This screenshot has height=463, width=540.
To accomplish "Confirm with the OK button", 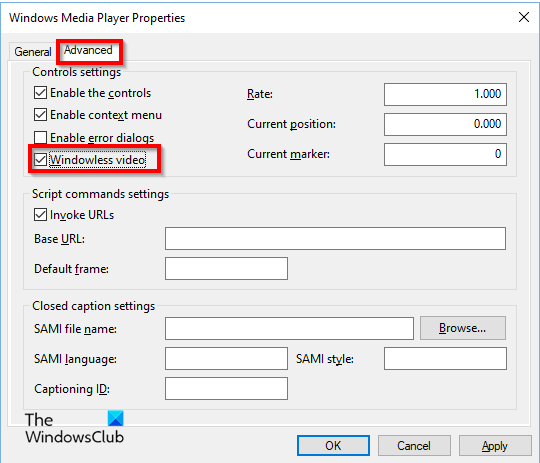I will click(x=333, y=446).
